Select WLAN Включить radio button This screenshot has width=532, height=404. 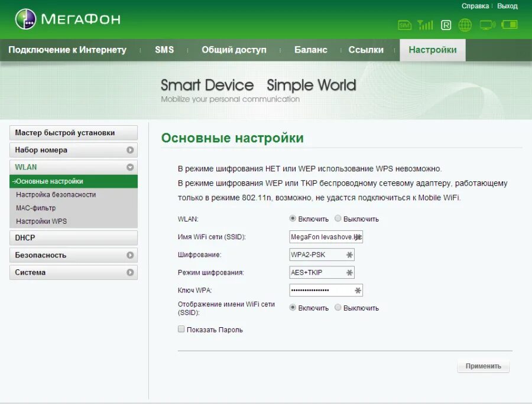point(293,219)
